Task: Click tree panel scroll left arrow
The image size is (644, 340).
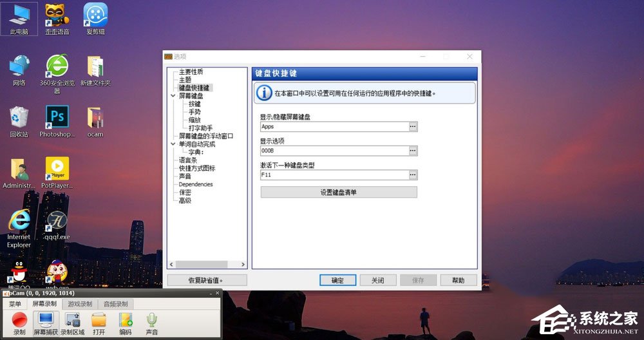Action: click(172, 265)
